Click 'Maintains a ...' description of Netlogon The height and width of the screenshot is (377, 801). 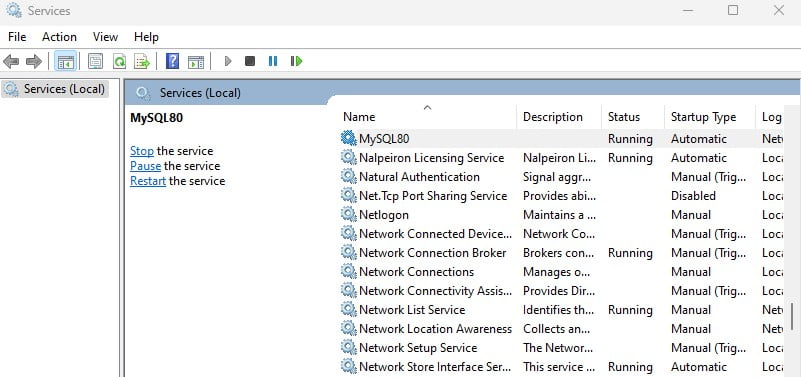(x=559, y=215)
